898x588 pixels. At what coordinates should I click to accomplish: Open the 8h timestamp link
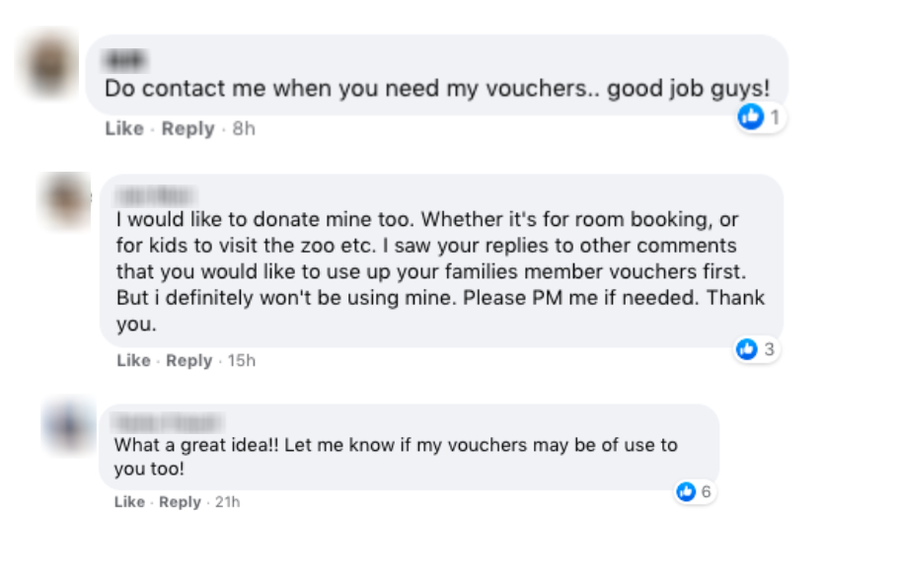point(244,129)
